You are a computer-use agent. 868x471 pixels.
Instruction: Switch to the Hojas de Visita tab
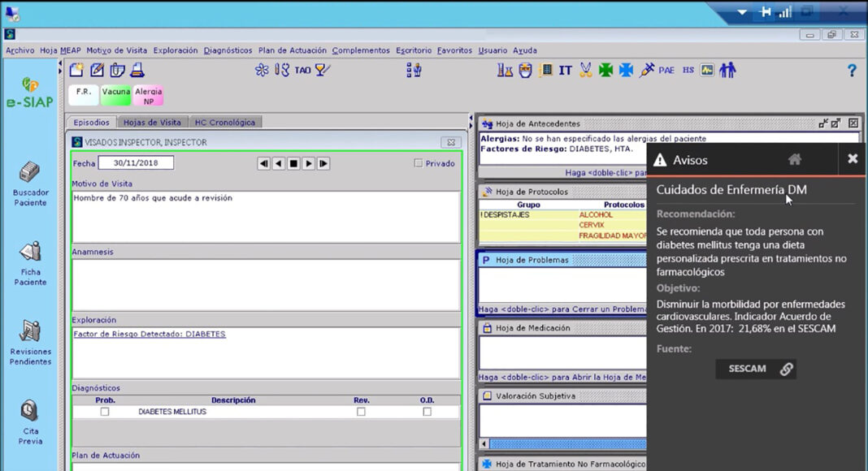(x=152, y=123)
